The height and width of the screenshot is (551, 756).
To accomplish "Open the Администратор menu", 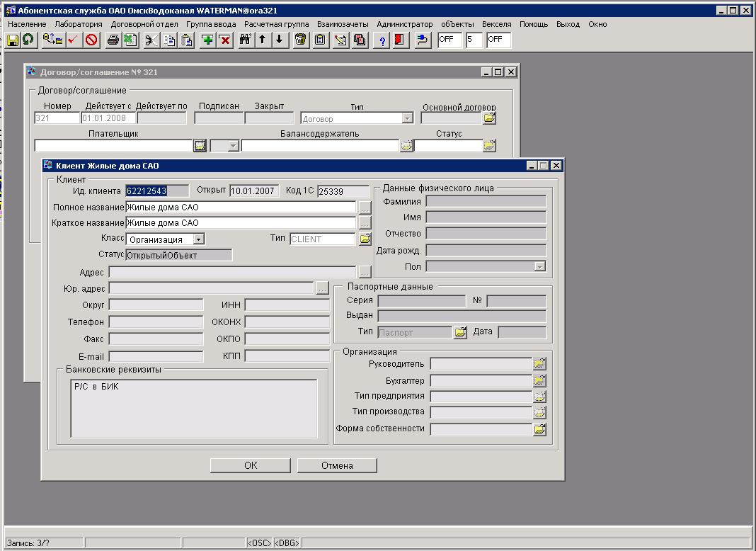I will click(404, 24).
